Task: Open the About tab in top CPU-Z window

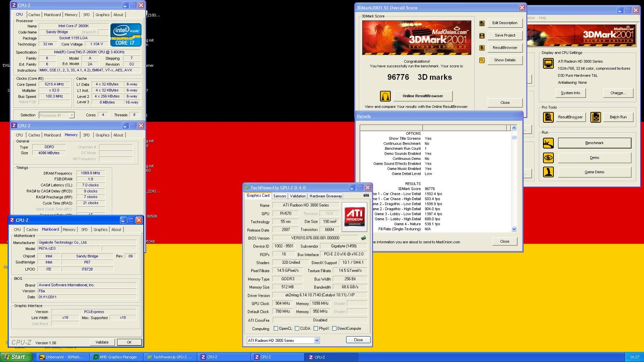Action: click(118, 15)
